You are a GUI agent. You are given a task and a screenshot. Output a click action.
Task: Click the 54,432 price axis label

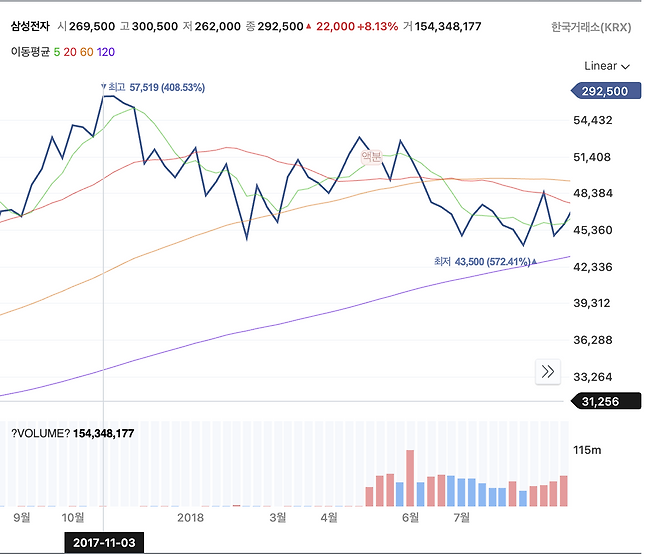(593, 120)
